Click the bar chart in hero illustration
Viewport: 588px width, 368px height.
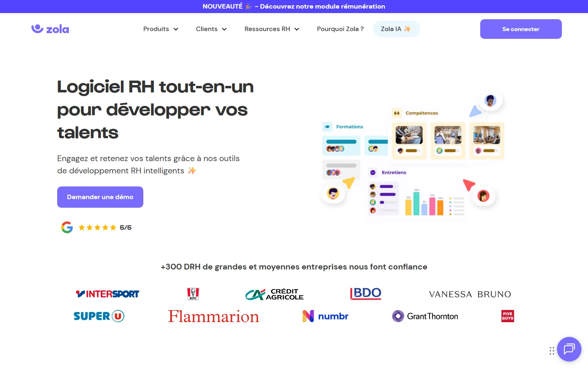click(x=424, y=203)
